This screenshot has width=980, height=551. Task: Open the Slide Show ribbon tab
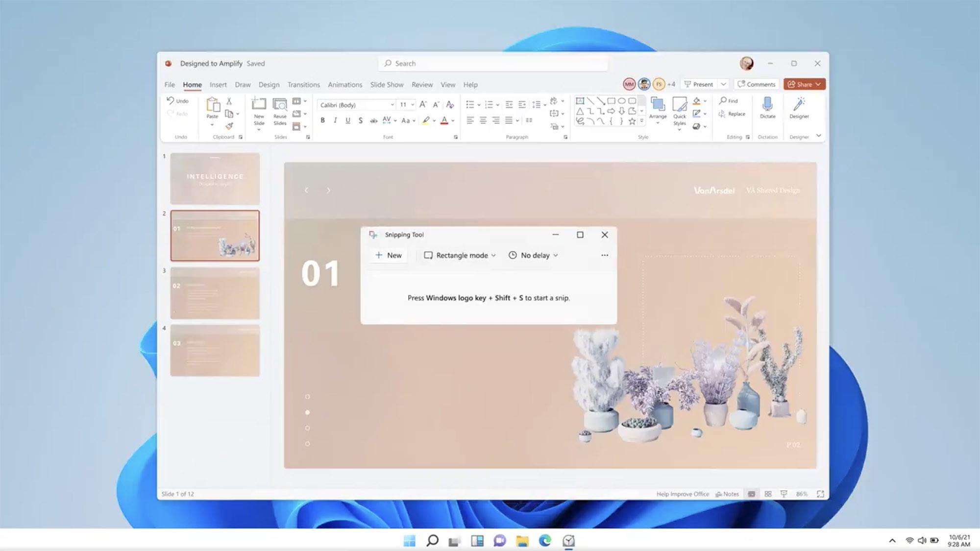click(x=387, y=84)
